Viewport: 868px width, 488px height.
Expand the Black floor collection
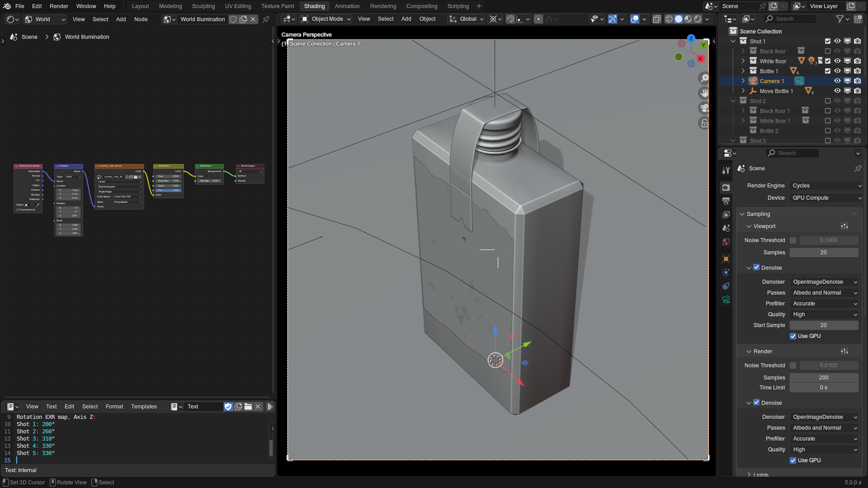click(743, 51)
